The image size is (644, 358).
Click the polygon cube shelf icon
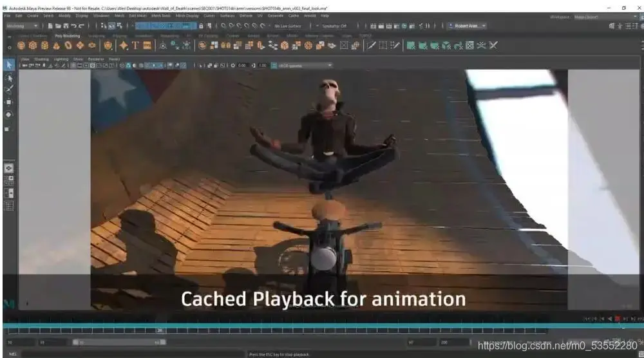[33, 46]
